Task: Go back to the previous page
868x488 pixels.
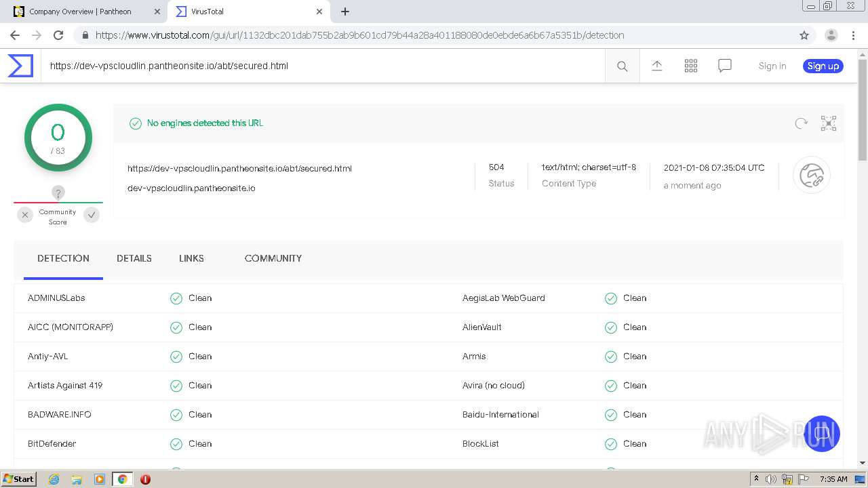Action: pyautogui.click(x=15, y=35)
